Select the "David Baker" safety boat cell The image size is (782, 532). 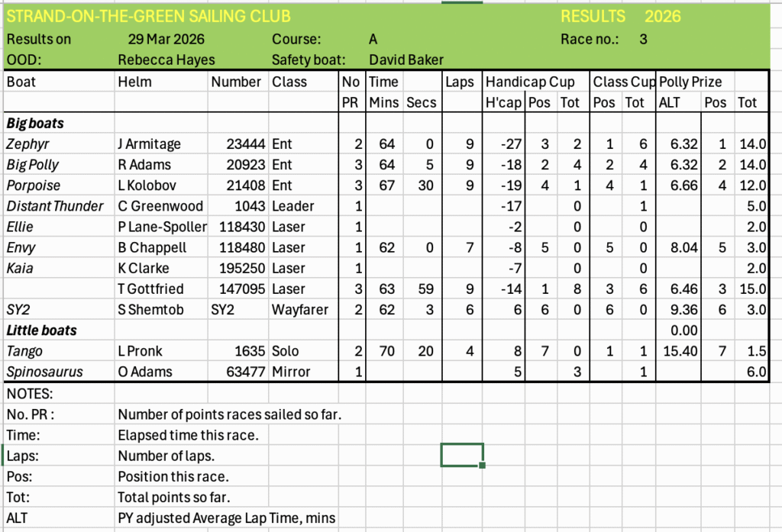406,60
